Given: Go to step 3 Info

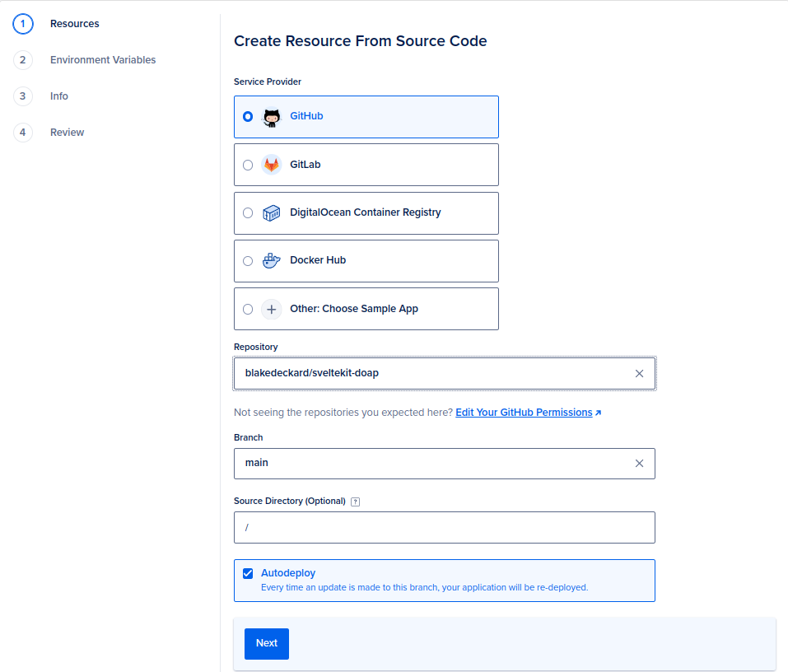Looking at the screenshot, I should pos(59,96).
